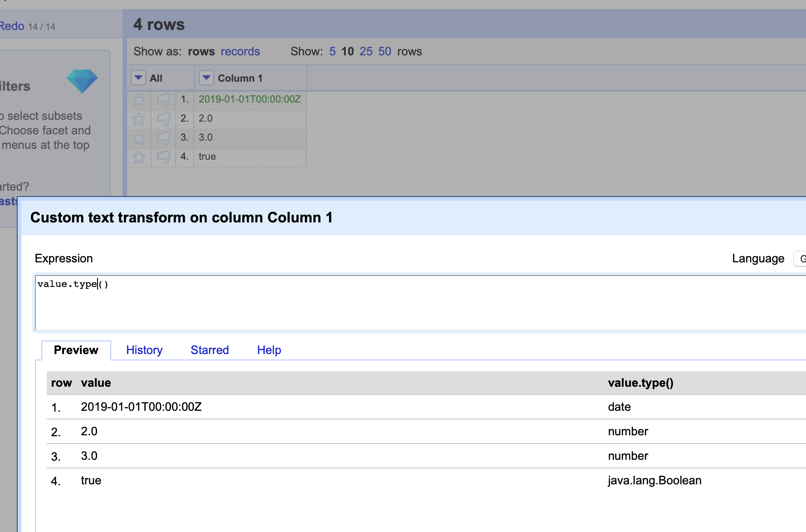Click the grid cell containing true
The height and width of the screenshot is (532, 806).
[250, 157]
